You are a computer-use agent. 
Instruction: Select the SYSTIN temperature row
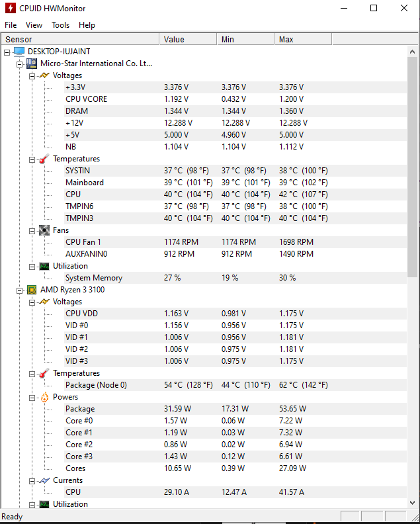click(235, 171)
